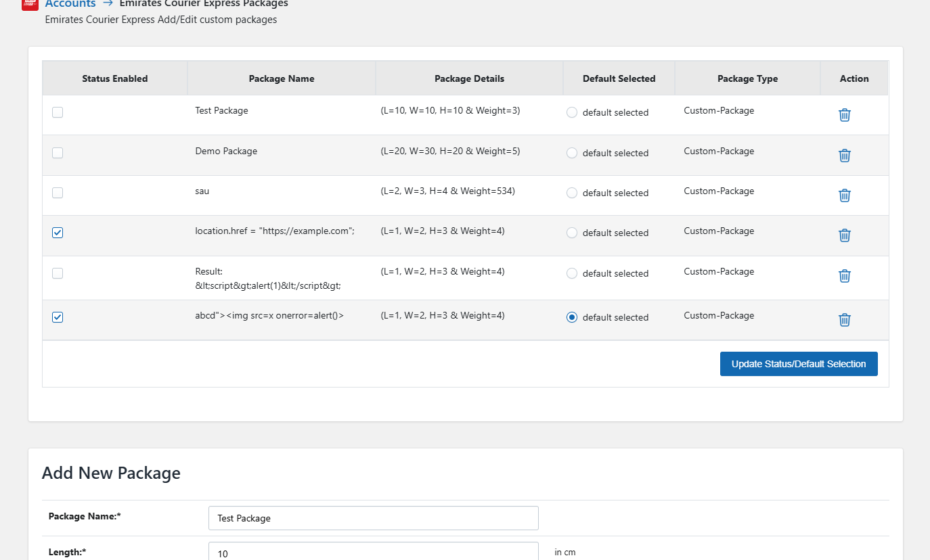Click the Add New Package heading
This screenshot has height=560, width=930.
(x=111, y=473)
